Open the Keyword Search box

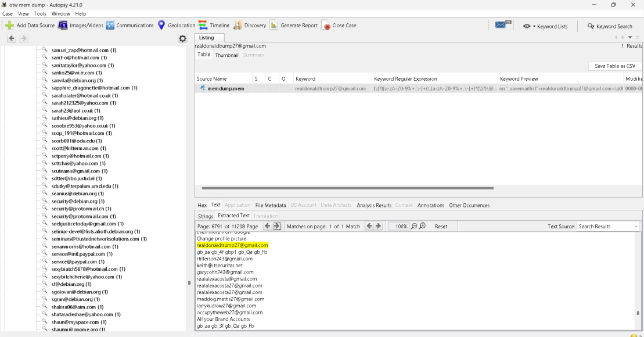point(610,26)
